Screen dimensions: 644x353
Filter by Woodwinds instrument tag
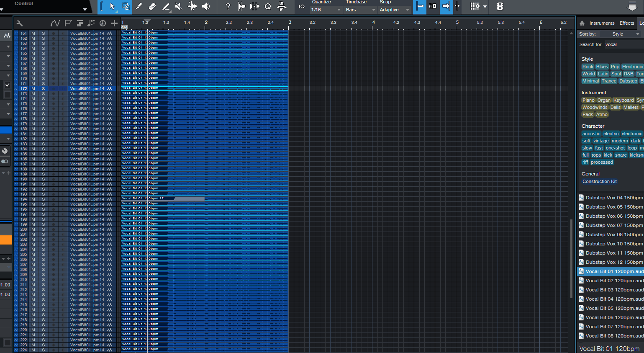(595, 107)
